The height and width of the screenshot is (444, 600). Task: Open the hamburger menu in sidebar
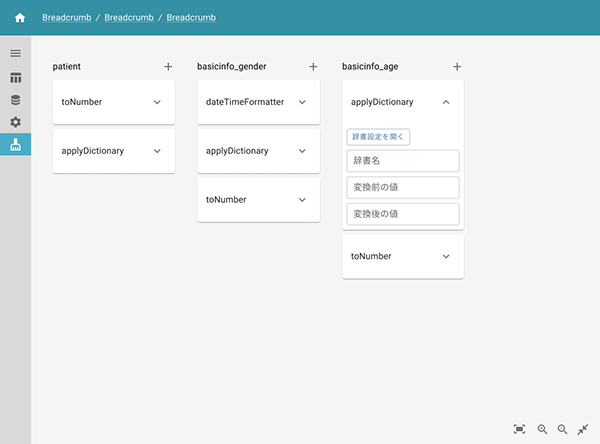pos(15,53)
